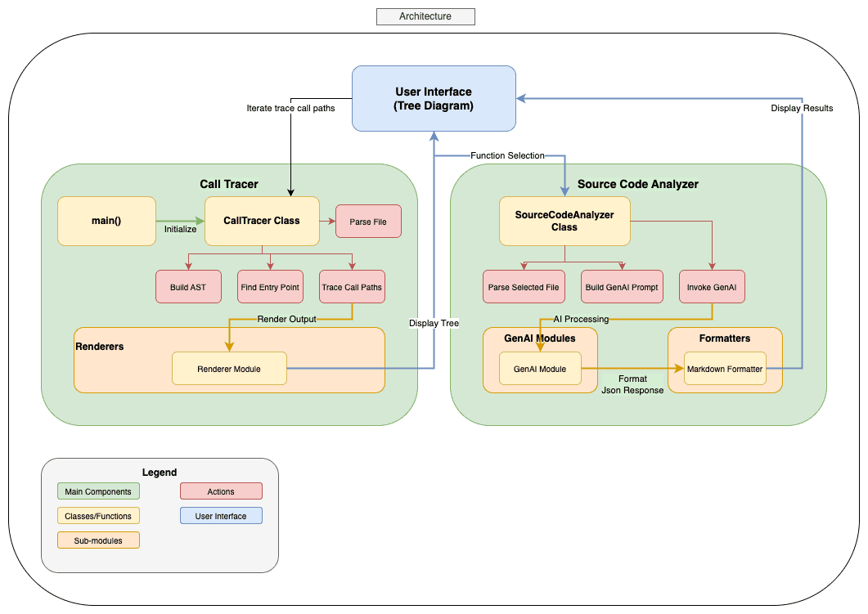The height and width of the screenshot is (614, 868).
Task: Select the 'Render Output' edge label
Action: [x=287, y=319]
